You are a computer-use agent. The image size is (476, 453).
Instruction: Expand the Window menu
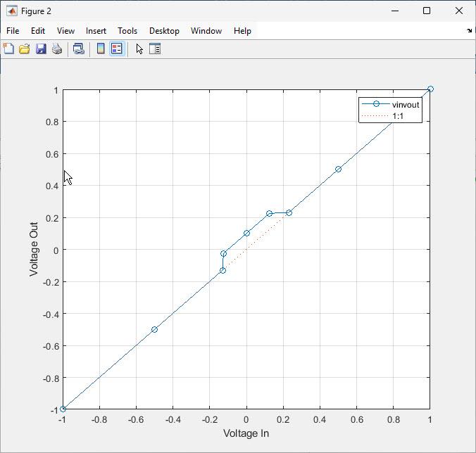click(x=206, y=31)
